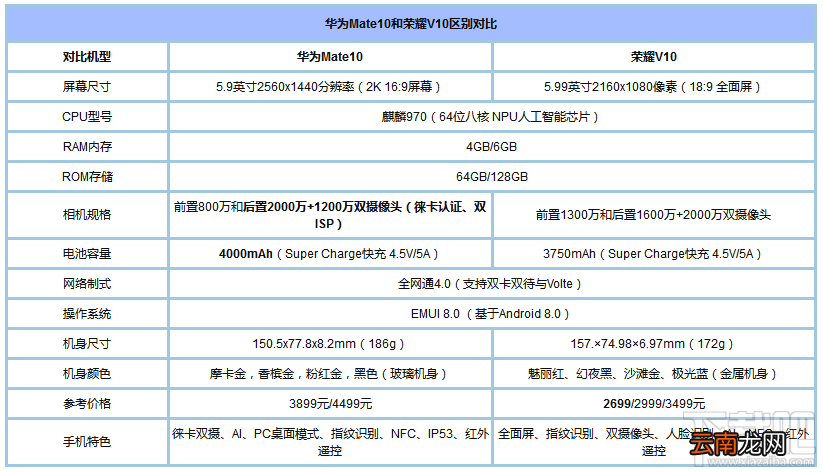Click the 荣耀V10 column header

tap(654, 57)
